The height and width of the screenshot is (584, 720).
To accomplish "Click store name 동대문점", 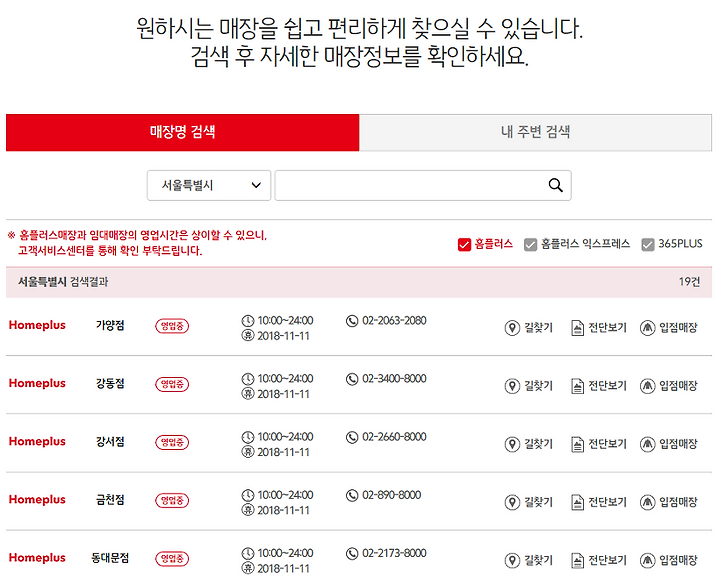I will (x=110, y=558).
